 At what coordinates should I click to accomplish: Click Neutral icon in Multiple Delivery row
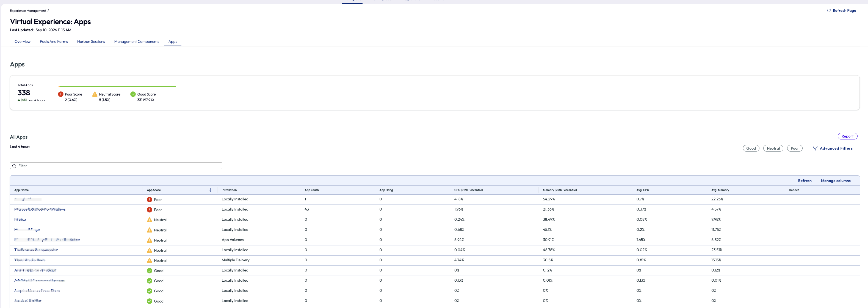pos(149,261)
